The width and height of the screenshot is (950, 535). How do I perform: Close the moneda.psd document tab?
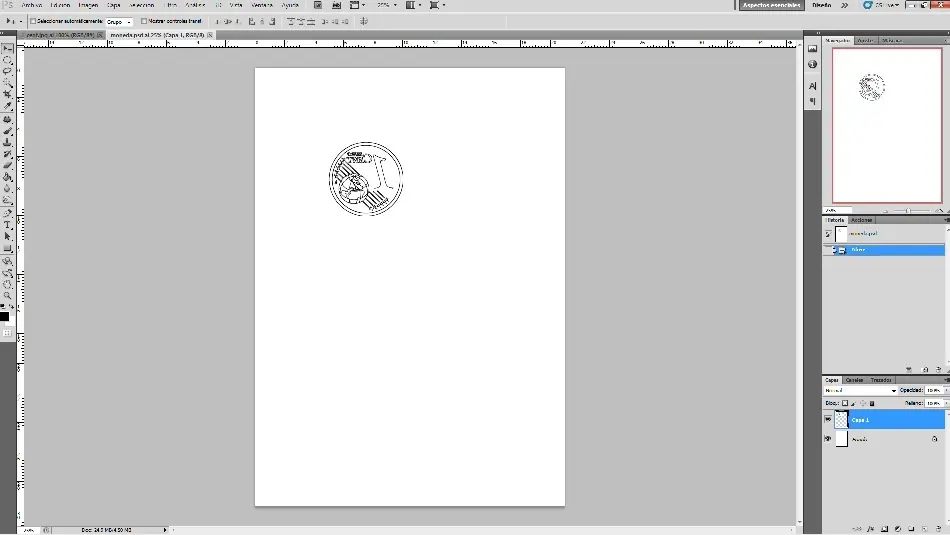(210, 35)
